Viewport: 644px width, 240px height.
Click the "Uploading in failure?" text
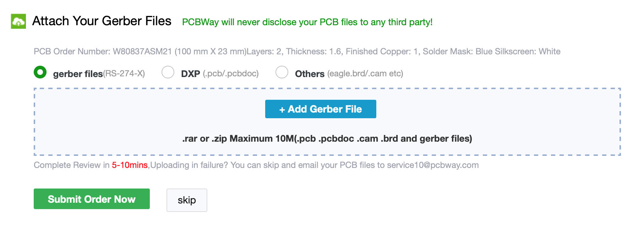click(189, 165)
